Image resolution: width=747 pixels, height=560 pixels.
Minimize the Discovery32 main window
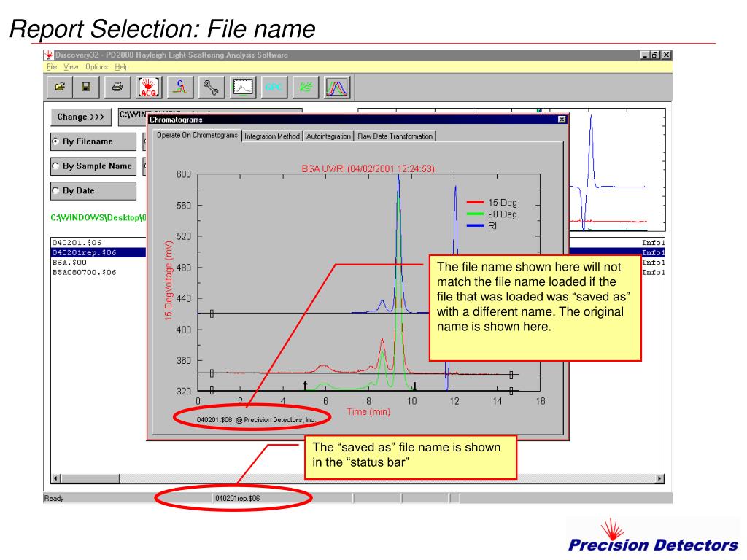point(645,55)
